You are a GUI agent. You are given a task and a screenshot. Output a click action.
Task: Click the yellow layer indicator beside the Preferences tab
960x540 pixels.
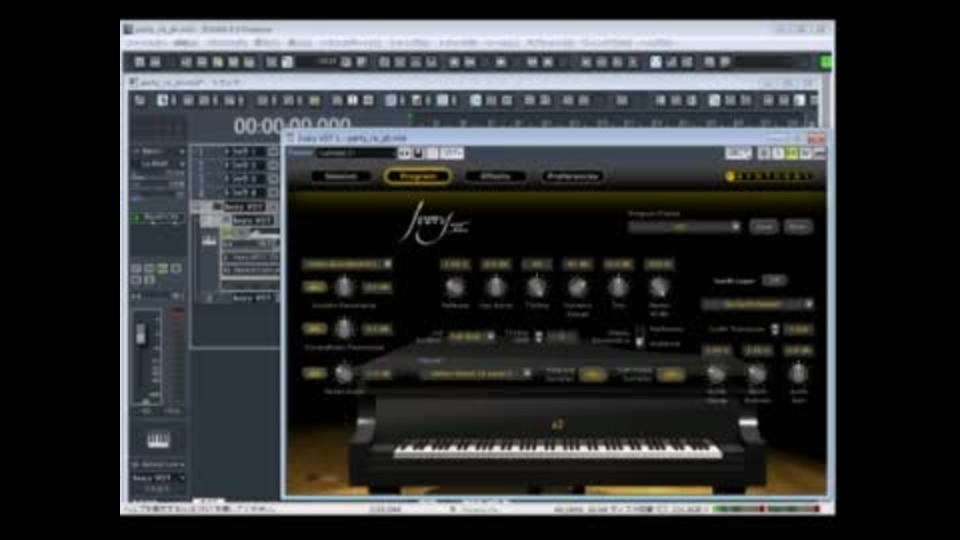729,176
